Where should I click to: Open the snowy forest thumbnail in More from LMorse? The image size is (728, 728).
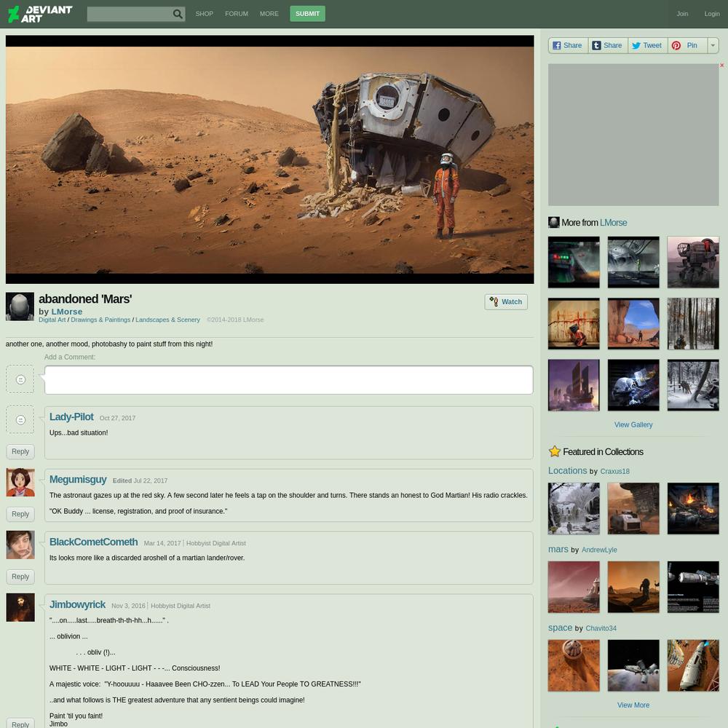point(693,324)
